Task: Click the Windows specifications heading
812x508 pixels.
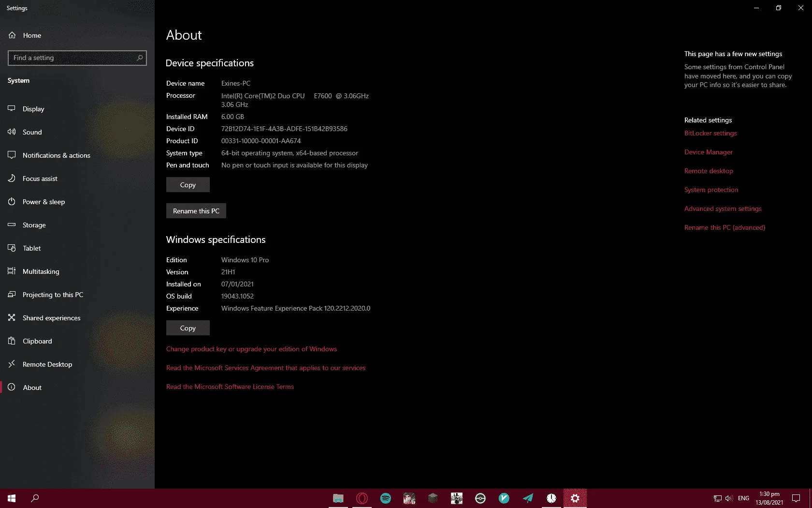Action: (216, 239)
